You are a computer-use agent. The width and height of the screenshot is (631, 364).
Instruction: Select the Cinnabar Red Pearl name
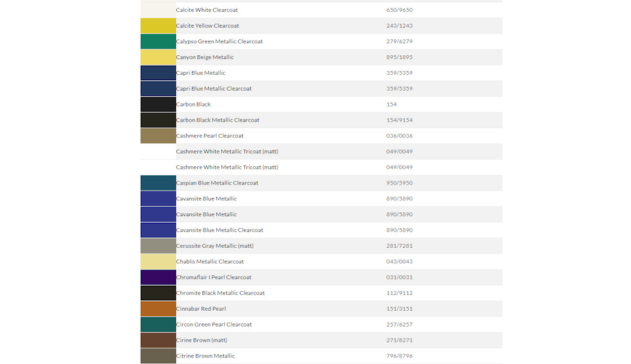pos(201,309)
